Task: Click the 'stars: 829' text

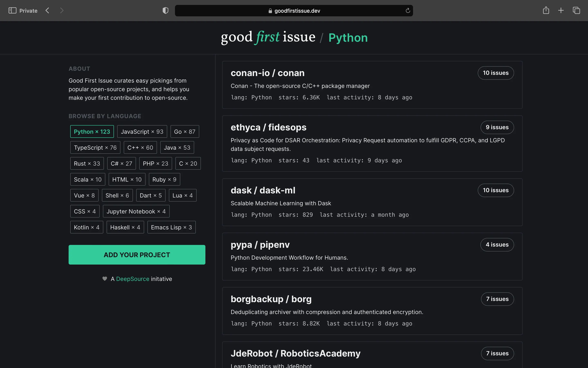Action: (296, 215)
